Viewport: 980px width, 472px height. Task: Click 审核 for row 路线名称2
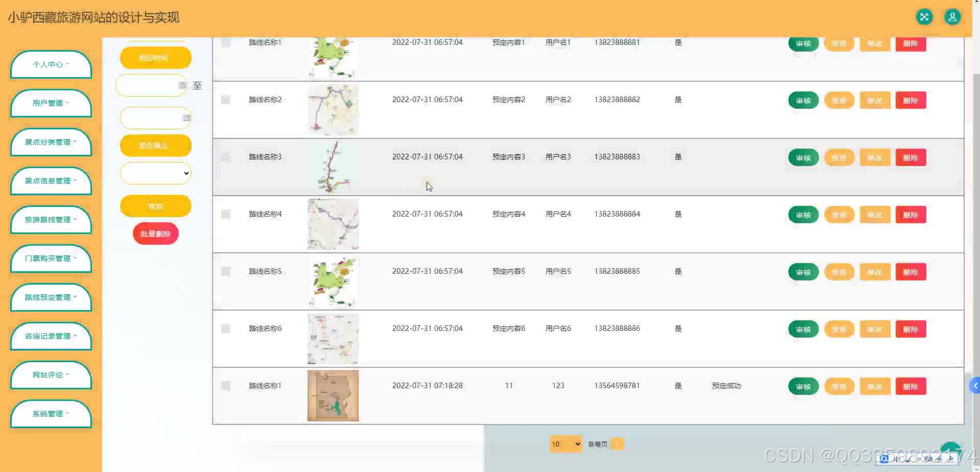click(x=803, y=101)
